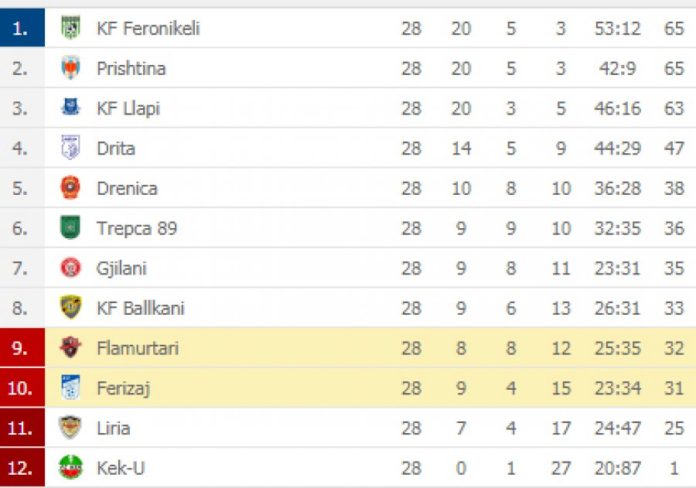Click the Drenica club crest icon

70,187
